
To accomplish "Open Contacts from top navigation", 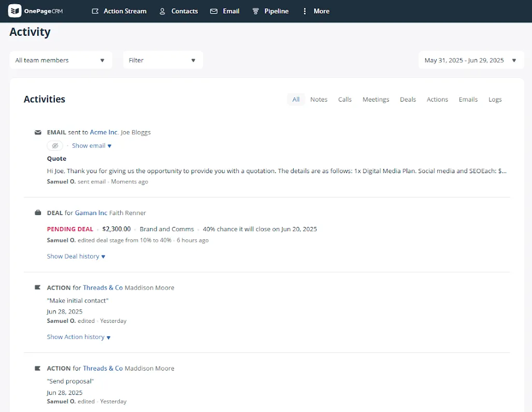I will [x=184, y=11].
